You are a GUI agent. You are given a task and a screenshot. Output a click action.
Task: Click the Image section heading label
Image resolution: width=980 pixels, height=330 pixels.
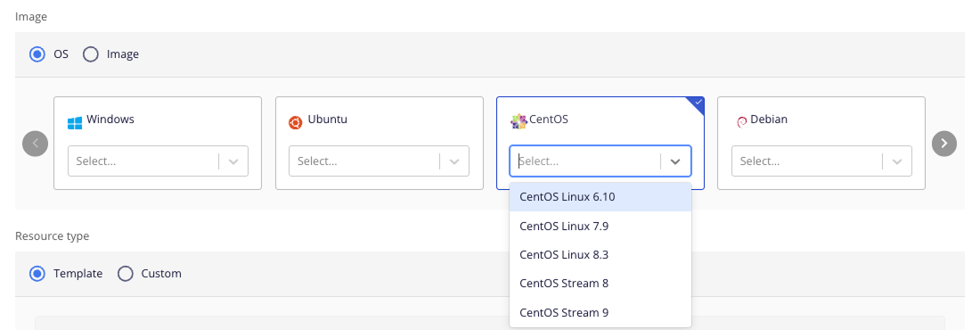(x=30, y=17)
